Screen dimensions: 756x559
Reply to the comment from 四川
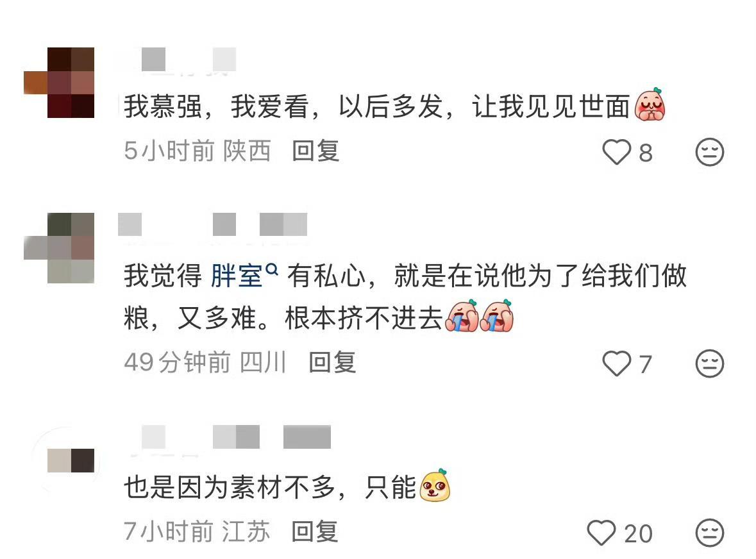[x=333, y=362]
